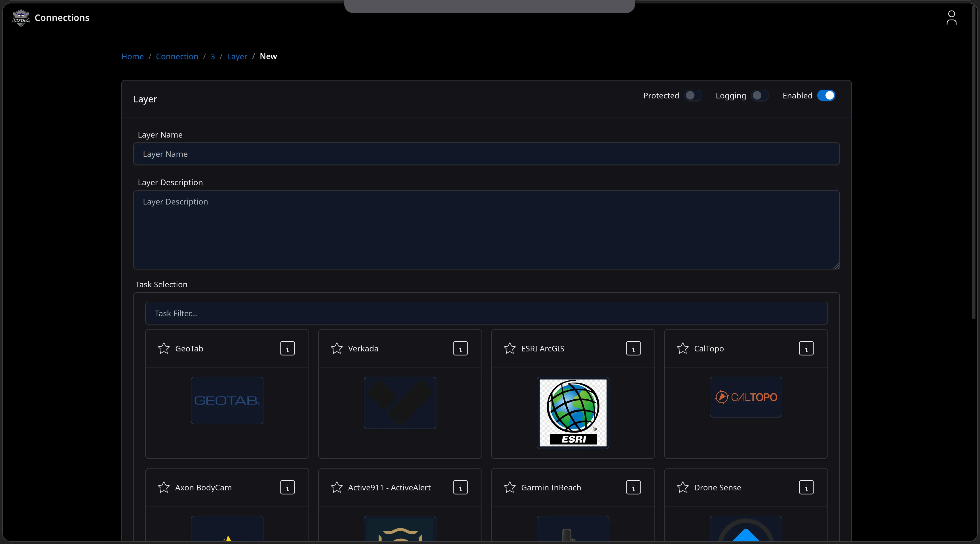
Task: Select the Garmin InReach card title
Action: [551, 487]
